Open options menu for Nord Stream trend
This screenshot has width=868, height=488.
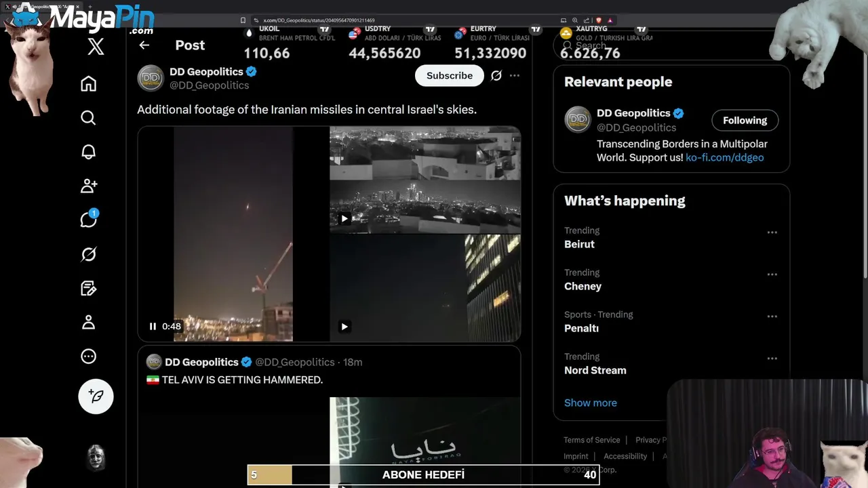pos(772,359)
